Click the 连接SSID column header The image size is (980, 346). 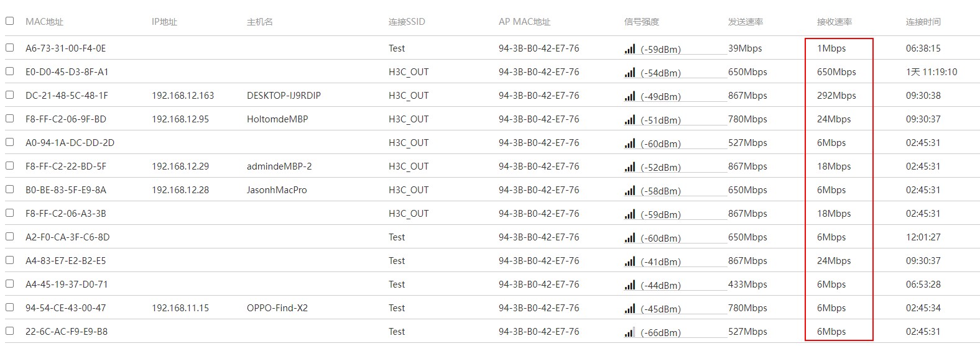[x=407, y=22]
